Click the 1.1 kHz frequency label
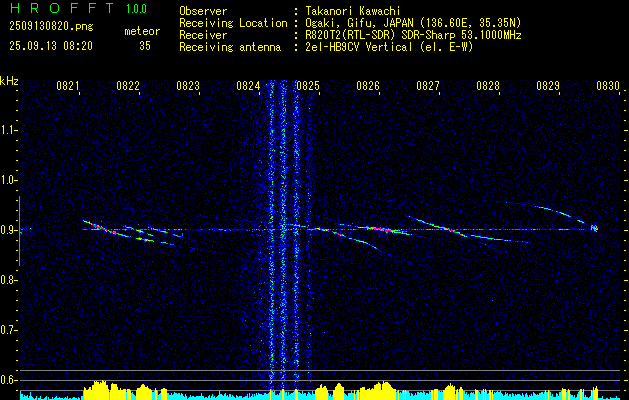This screenshot has height=400, width=629. (7, 130)
